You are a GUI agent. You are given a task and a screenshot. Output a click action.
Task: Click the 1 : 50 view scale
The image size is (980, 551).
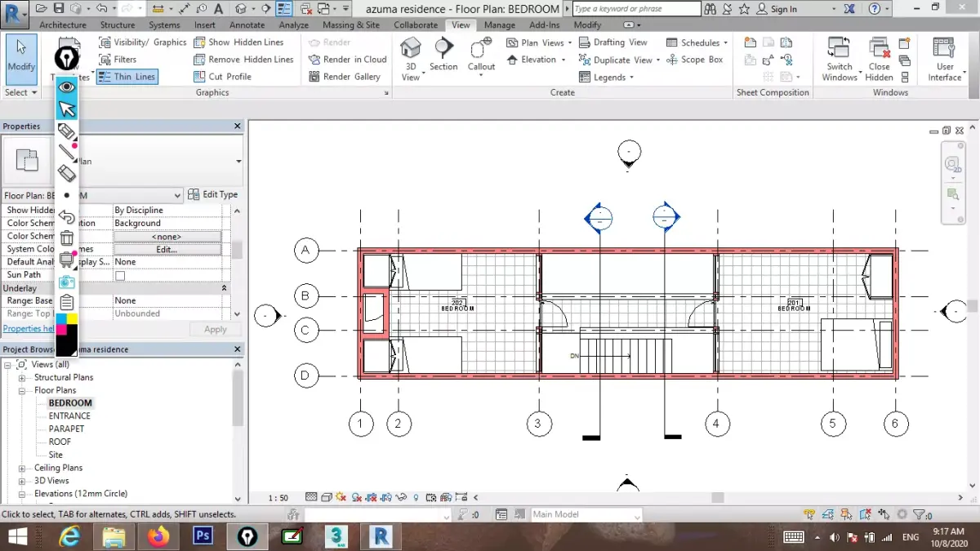tap(278, 498)
